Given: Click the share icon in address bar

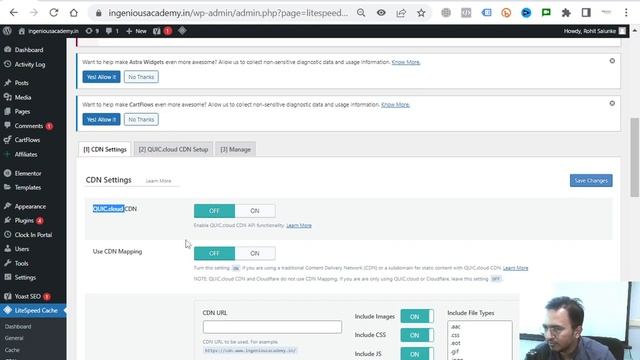Looking at the screenshot, I should pyautogui.click(x=401, y=13).
